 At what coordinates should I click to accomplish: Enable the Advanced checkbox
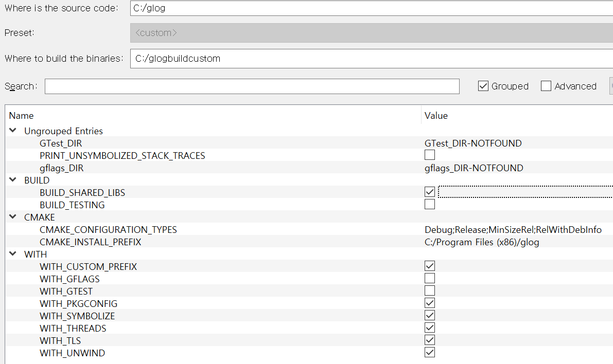[546, 86]
